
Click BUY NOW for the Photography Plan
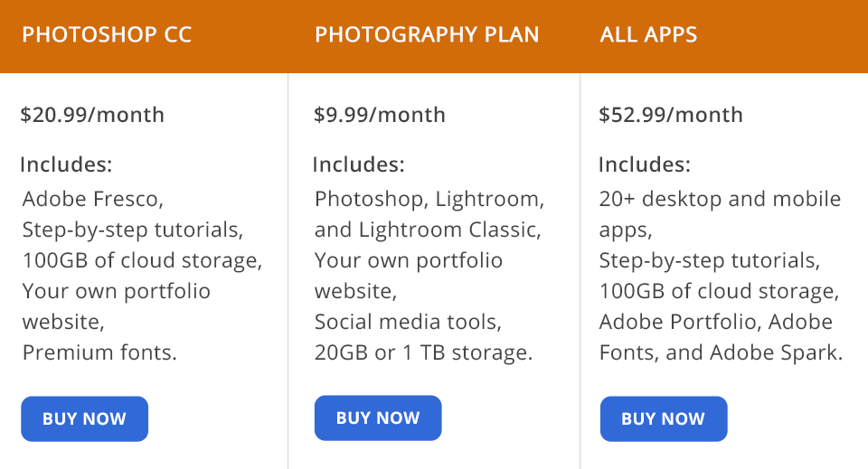tap(378, 417)
